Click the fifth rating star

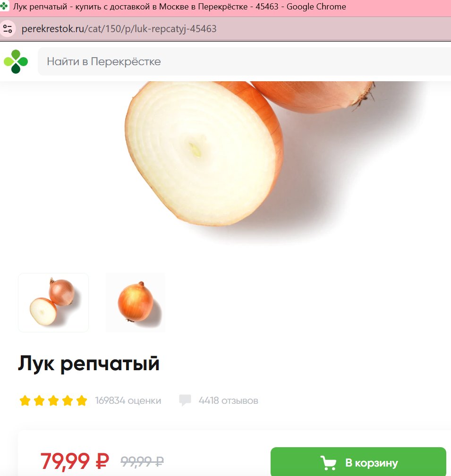(82, 400)
